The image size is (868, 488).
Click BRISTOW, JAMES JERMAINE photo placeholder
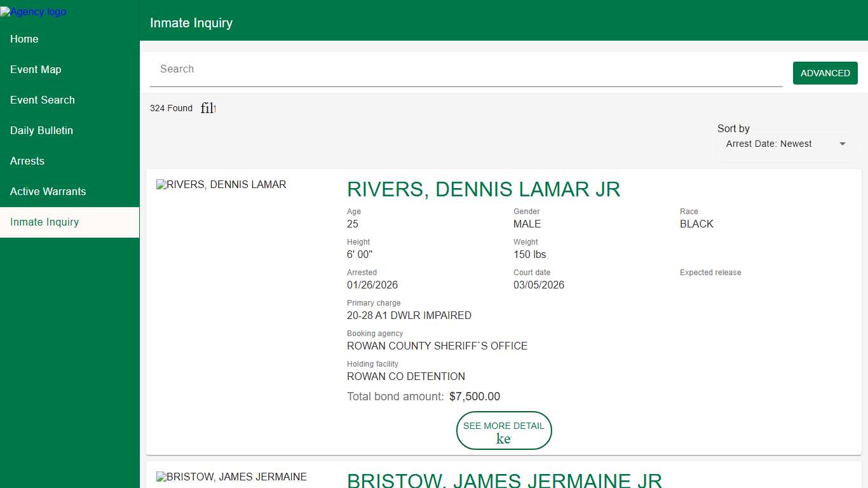coord(231,477)
